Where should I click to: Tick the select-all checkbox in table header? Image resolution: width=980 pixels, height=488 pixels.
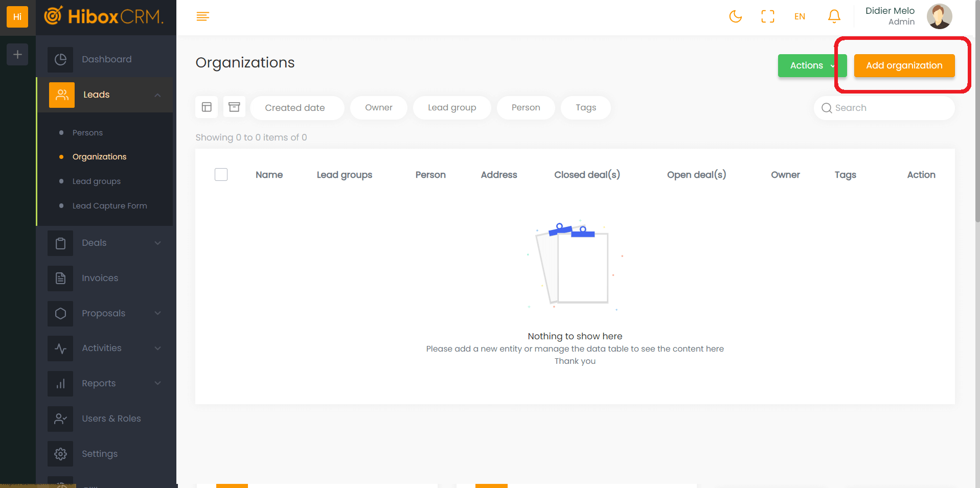(221, 175)
